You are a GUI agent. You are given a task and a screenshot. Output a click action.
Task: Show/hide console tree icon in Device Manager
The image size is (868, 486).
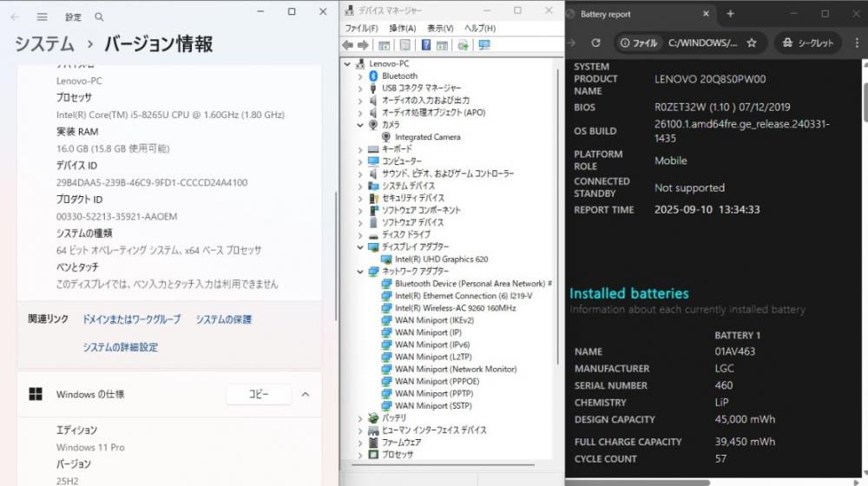[384, 45]
